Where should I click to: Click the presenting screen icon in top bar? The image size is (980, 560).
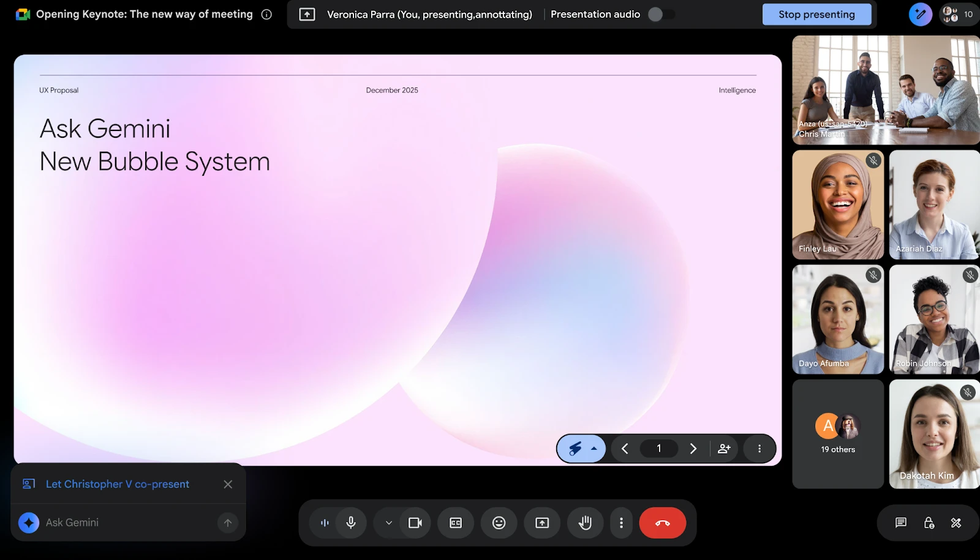[x=307, y=14]
